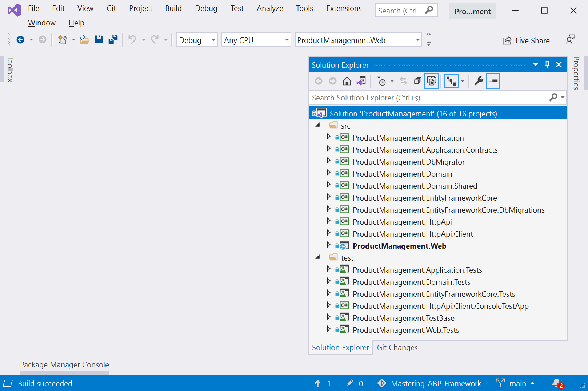Expand ProductManagement.TestBase project node
This screenshot has height=391, width=588.
click(x=329, y=317)
